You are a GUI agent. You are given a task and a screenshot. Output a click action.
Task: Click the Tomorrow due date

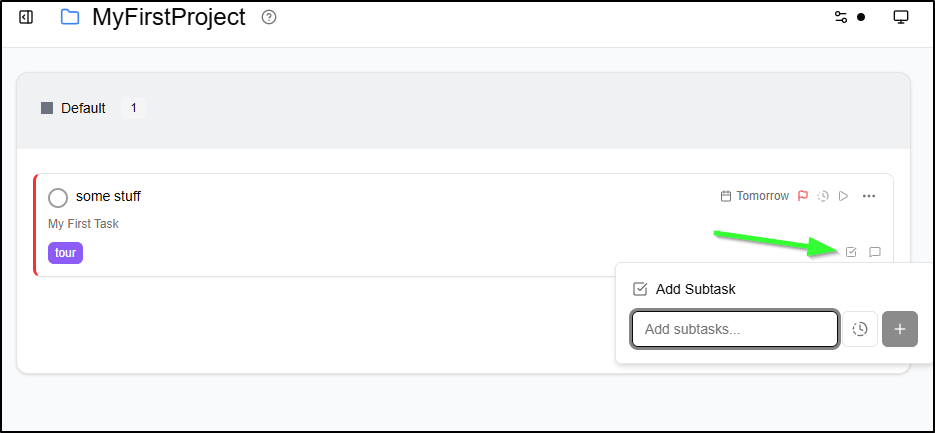pyautogui.click(x=755, y=196)
